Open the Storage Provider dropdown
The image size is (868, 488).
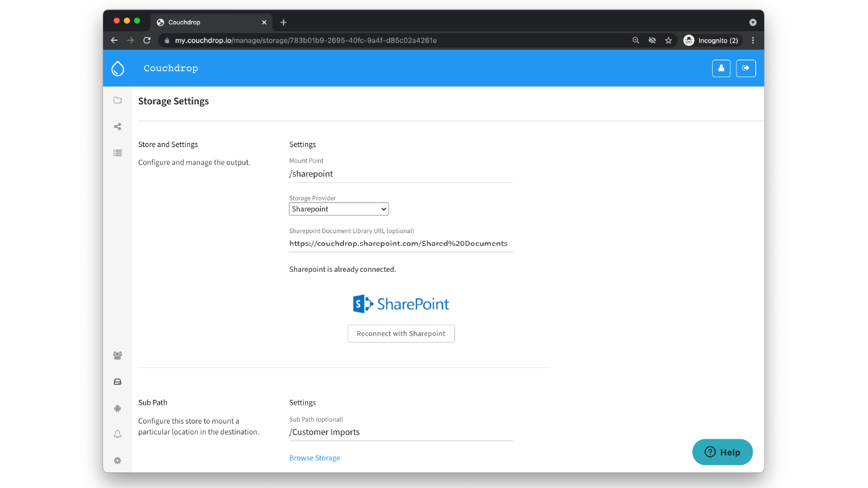tap(339, 209)
